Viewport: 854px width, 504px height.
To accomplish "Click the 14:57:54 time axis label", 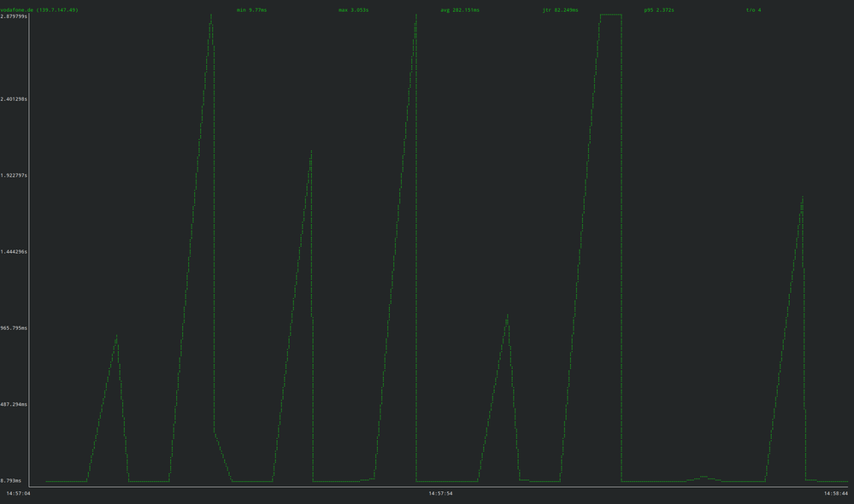I will (440, 493).
